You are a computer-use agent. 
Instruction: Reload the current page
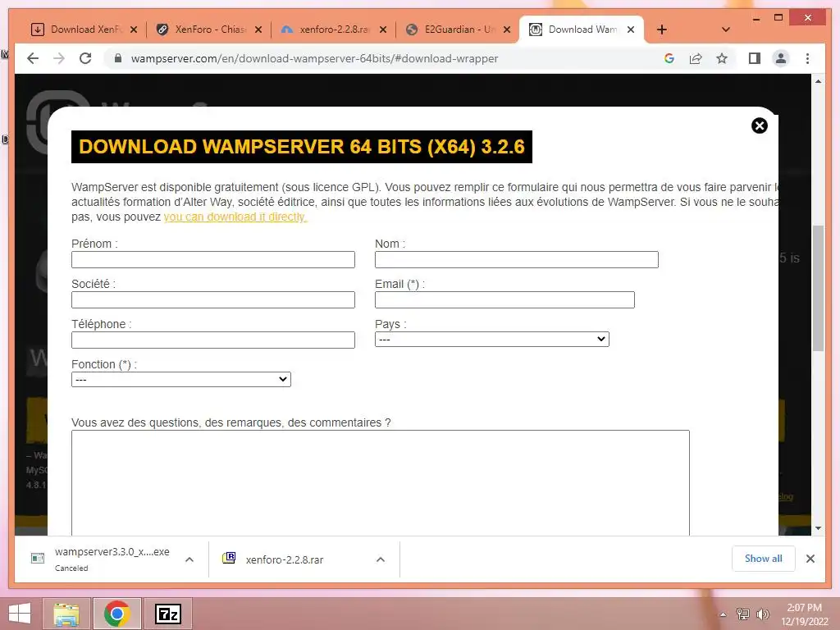click(x=85, y=58)
